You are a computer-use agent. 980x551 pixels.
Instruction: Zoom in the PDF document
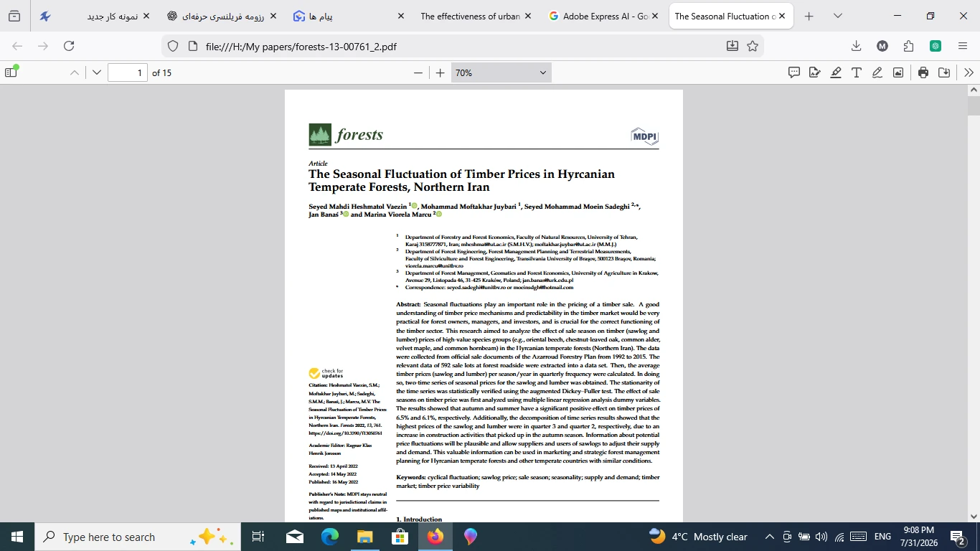[440, 72]
